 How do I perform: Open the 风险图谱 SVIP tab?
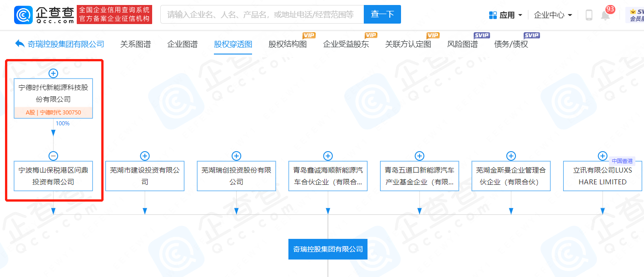click(462, 44)
